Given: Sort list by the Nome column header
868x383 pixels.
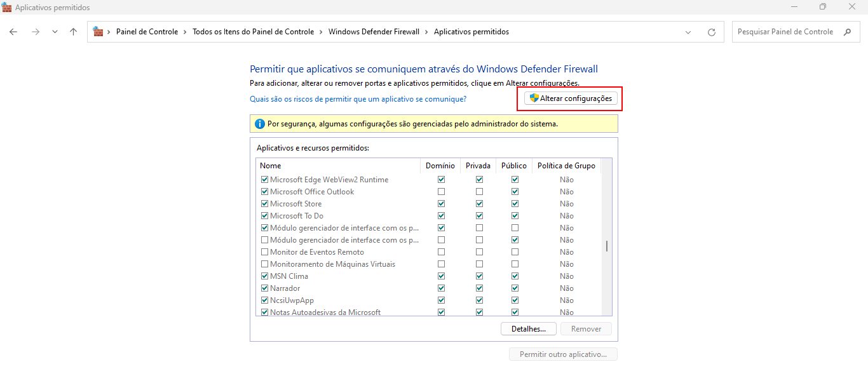Looking at the screenshot, I should coord(338,166).
